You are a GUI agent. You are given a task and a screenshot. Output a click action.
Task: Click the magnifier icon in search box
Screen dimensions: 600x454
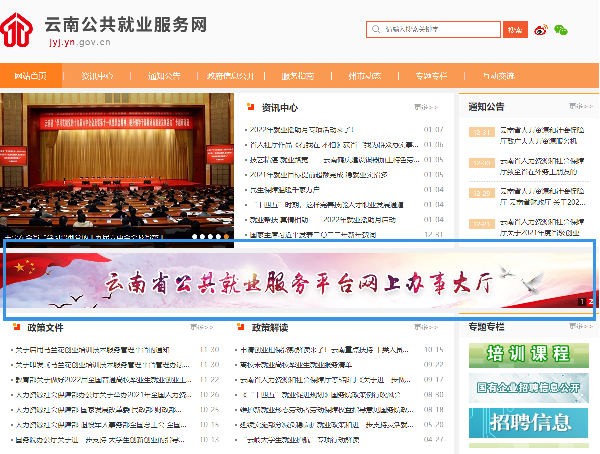click(x=376, y=29)
